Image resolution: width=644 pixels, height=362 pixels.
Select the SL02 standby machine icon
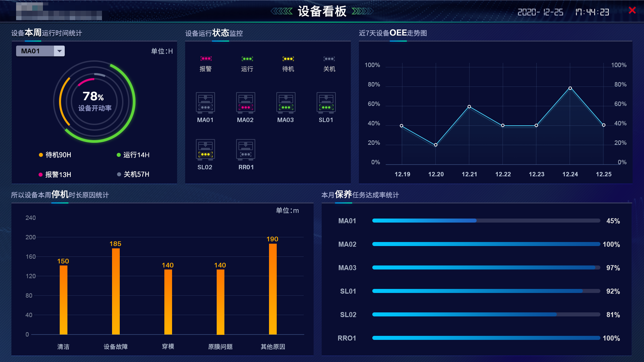click(x=205, y=149)
